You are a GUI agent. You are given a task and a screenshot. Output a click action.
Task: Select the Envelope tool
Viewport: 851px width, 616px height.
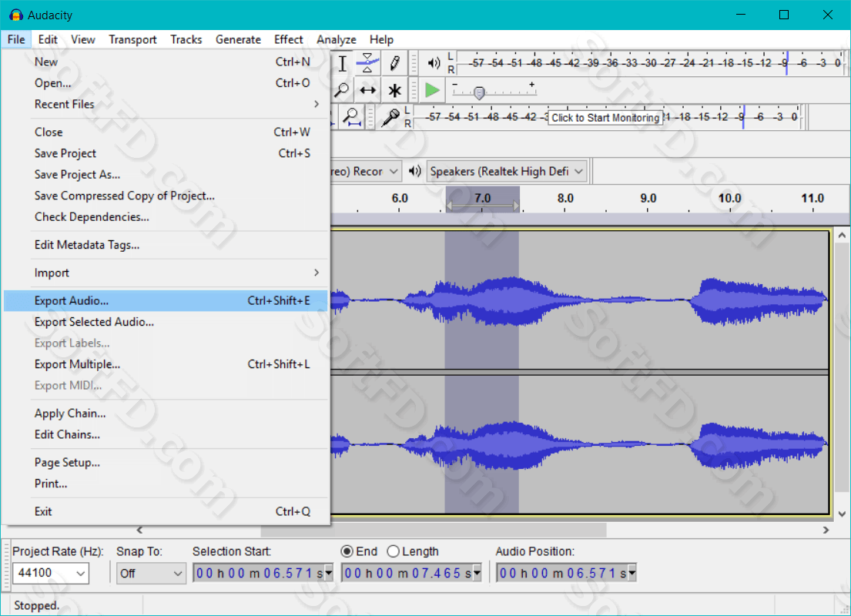pyautogui.click(x=367, y=63)
